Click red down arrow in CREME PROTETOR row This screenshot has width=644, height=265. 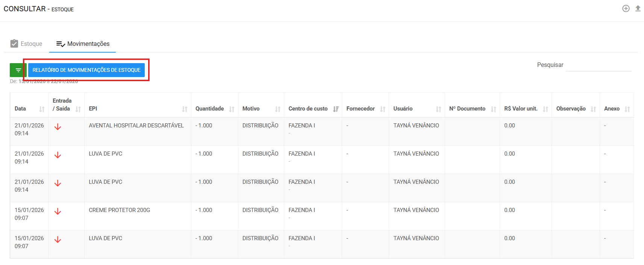point(58,212)
